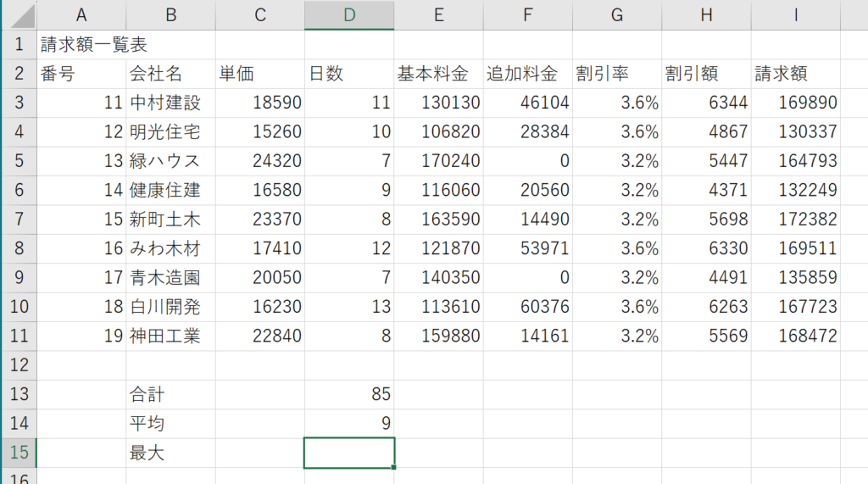Select column F header
Viewport: 868px width, 484px height.
(x=527, y=15)
